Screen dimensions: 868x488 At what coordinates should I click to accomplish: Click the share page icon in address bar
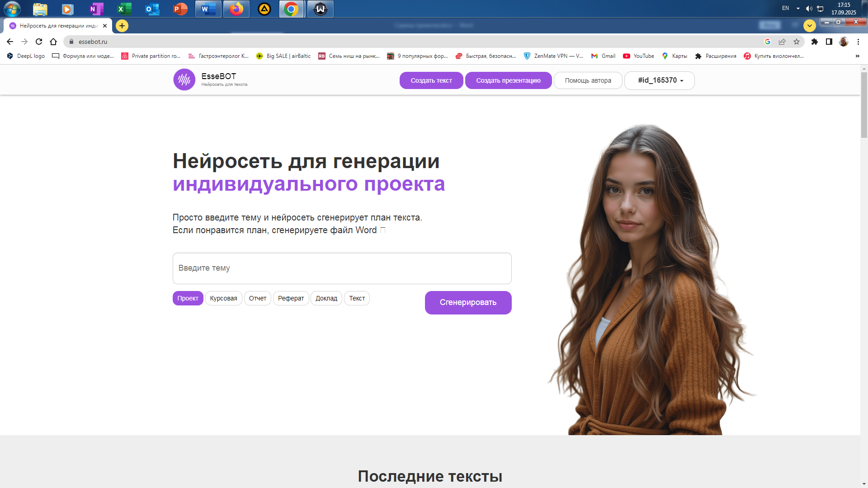[x=782, y=42]
